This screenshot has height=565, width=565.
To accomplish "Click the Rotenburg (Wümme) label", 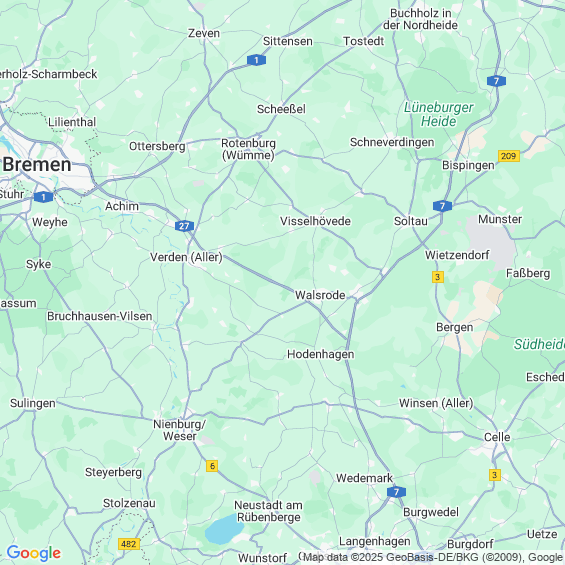I will click(248, 149).
